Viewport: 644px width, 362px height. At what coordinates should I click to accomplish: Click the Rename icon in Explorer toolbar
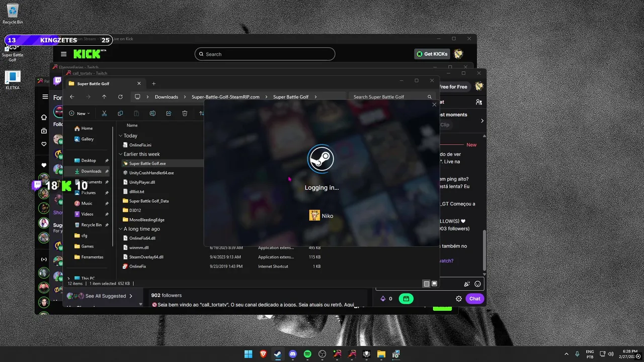[x=152, y=114]
